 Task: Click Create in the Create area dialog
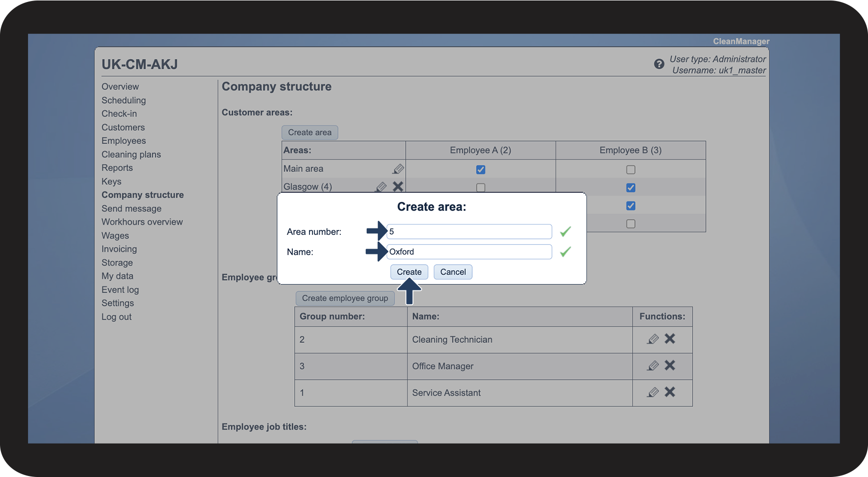click(x=409, y=272)
